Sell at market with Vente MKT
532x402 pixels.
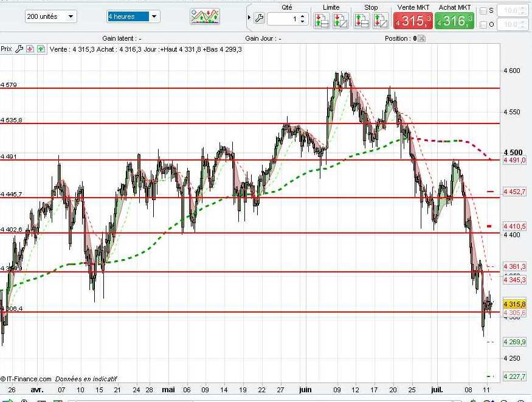point(413,20)
